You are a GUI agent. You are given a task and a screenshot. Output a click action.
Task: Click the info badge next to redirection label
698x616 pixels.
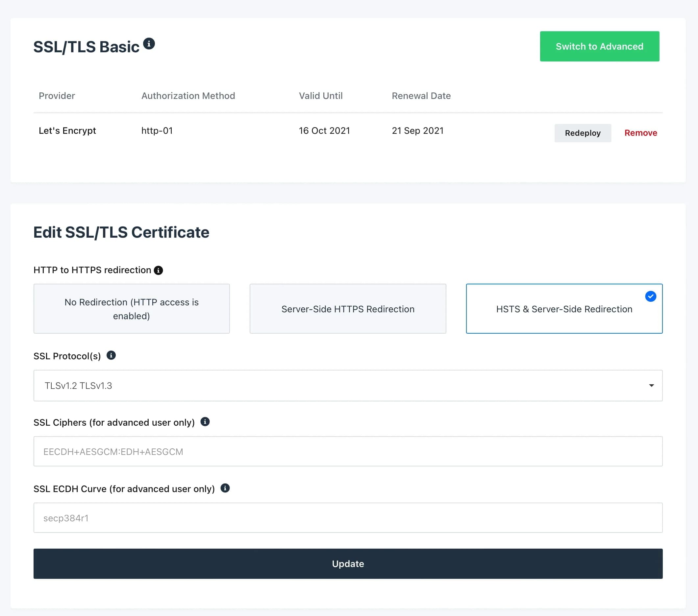[x=158, y=270]
